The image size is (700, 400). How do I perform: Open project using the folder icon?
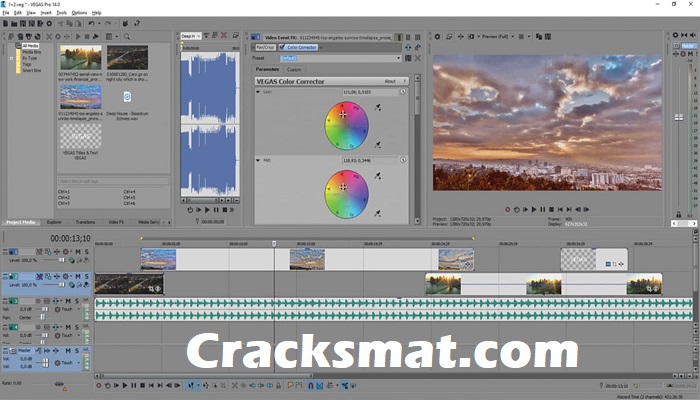14,23
